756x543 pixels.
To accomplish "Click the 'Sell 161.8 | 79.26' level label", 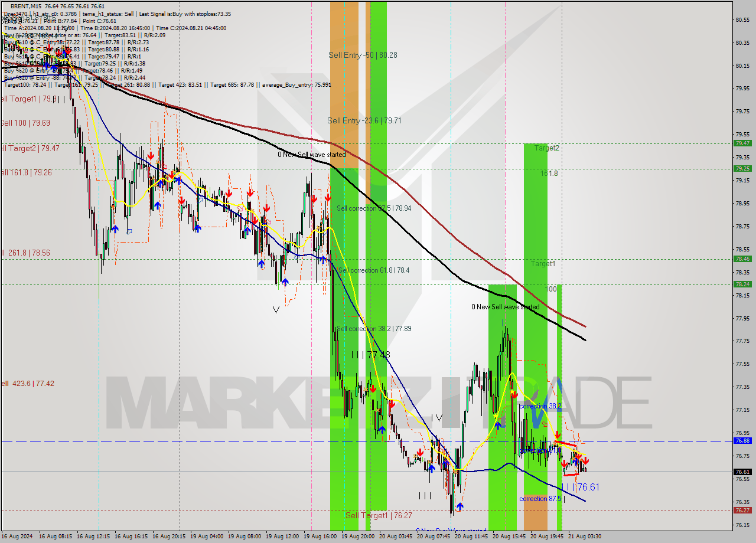I will click(26, 172).
